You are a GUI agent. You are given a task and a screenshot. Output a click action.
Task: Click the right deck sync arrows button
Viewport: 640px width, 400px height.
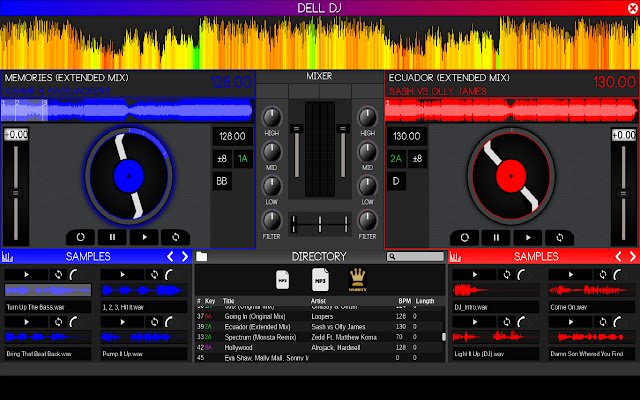point(560,237)
